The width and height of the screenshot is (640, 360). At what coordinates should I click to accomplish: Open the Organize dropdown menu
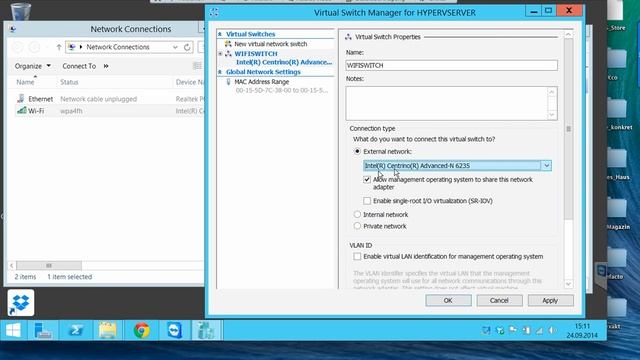(x=33, y=66)
